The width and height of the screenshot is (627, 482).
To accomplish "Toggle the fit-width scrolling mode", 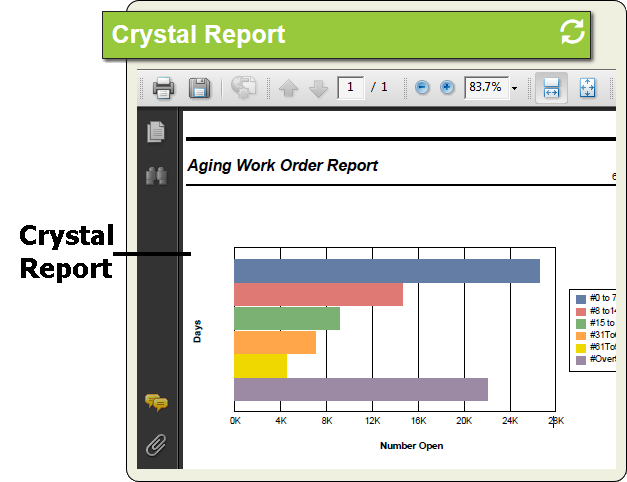I will pos(551,88).
